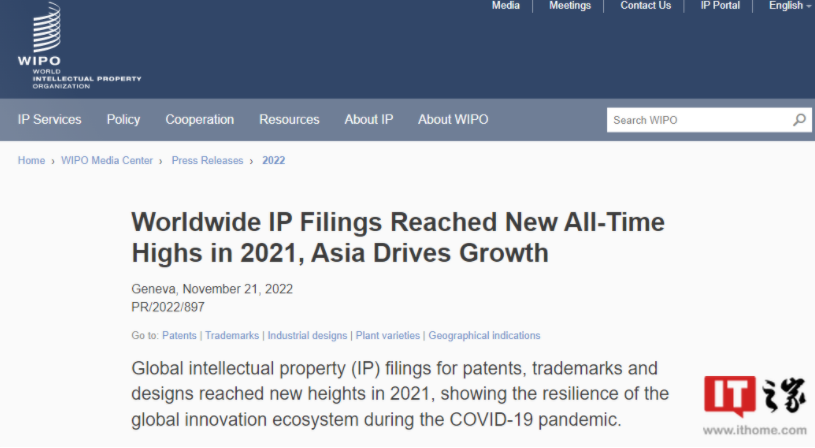Open the Meetings link
815x448 pixels.
tap(570, 6)
